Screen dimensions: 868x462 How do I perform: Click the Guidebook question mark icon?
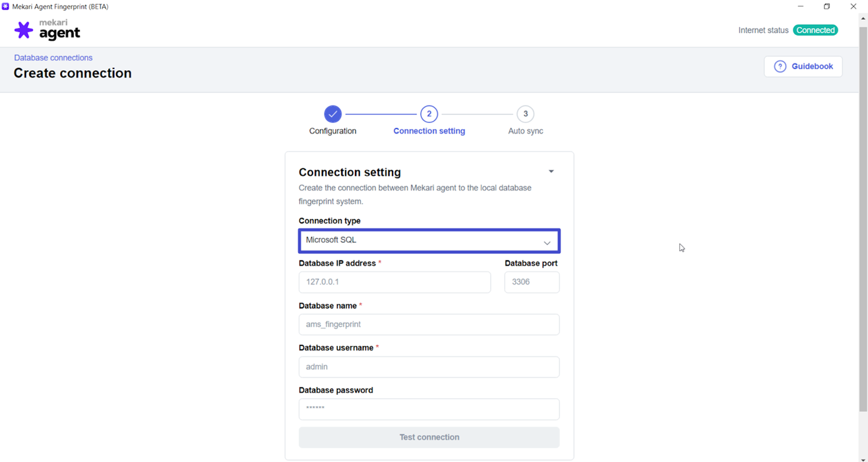coord(780,66)
